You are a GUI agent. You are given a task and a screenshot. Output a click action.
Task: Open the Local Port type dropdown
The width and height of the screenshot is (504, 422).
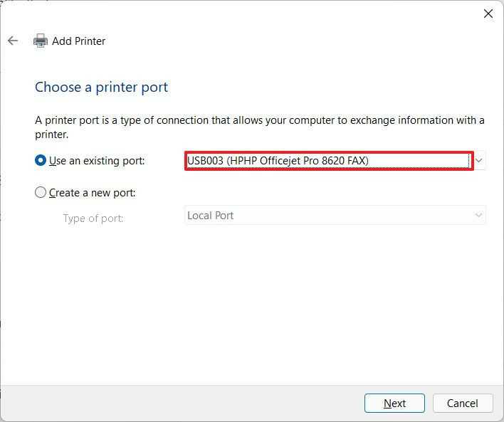tap(335, 216)
